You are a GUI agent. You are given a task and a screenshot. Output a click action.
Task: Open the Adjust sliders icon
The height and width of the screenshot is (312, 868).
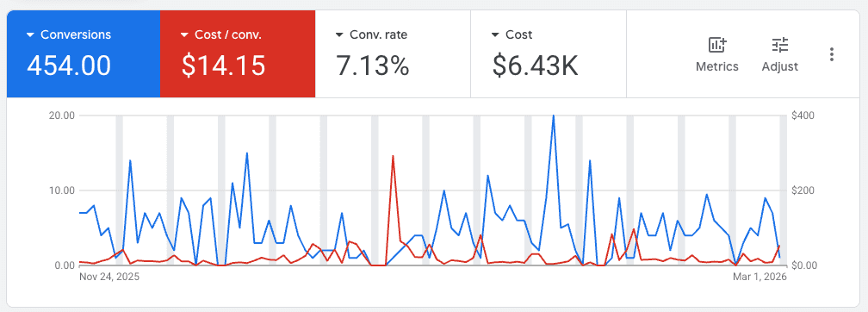pos(780,46)
